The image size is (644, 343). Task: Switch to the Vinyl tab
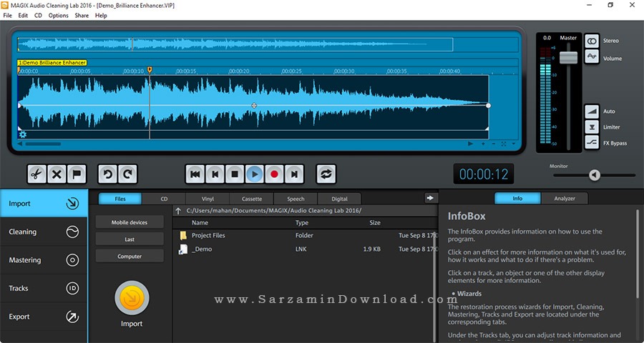coord(208,199)
